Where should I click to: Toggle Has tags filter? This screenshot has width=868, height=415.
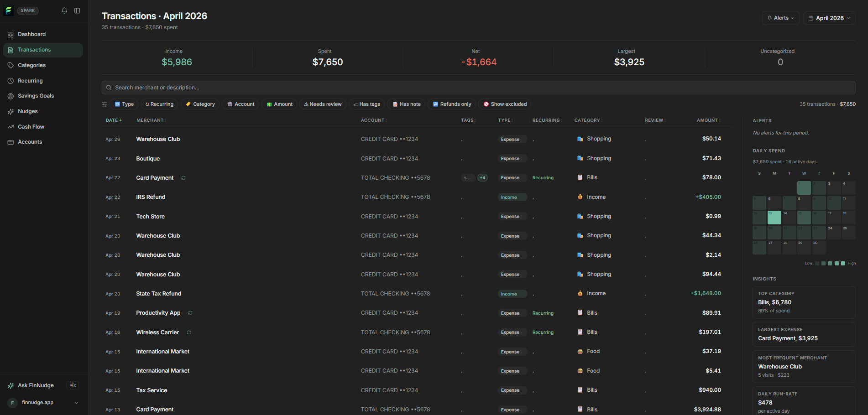tap(367, 104)
